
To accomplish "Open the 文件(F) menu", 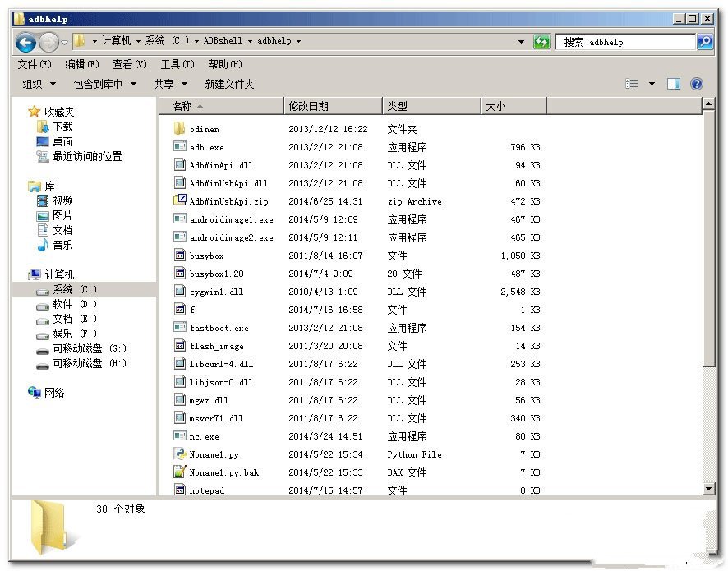I will tap(35, 64).
